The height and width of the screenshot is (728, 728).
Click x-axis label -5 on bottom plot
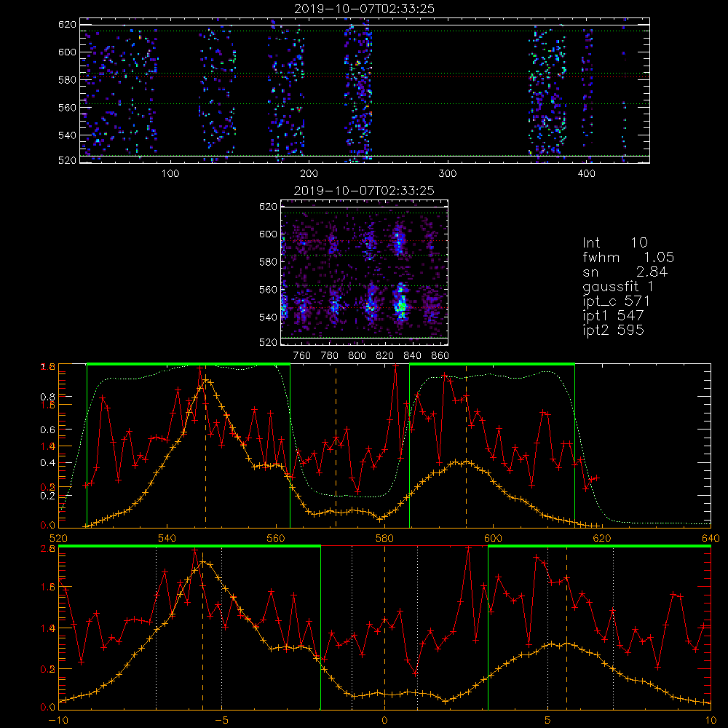point(221,720)
